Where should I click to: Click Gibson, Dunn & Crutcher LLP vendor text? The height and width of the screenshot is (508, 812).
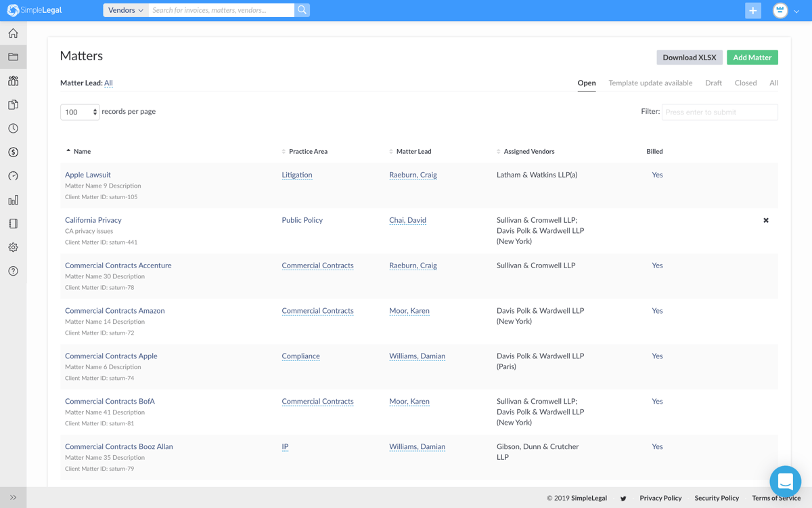[x=537, y=452]
